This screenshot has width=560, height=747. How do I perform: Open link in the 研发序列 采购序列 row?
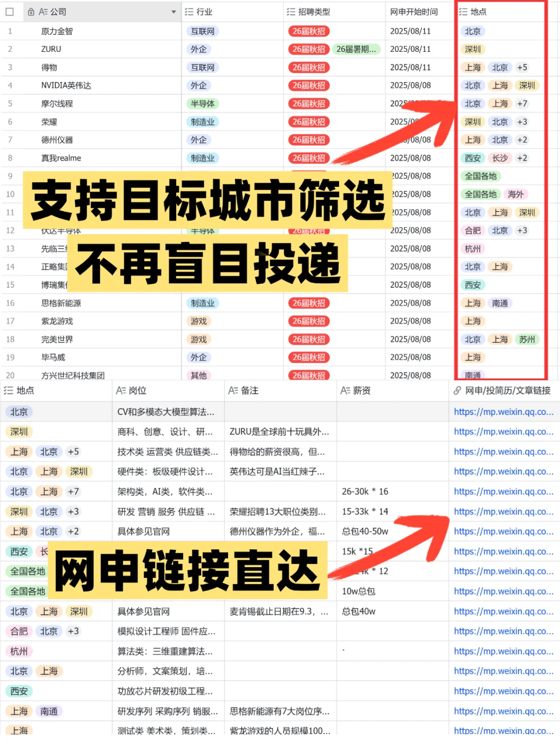[x=504, y=711]
